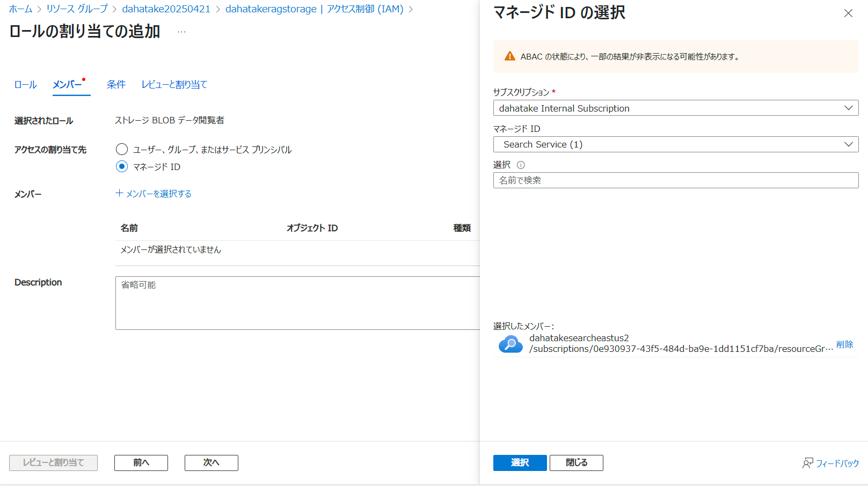Click メンバーを選択する link
Viewport: 868px width, 486px height.
pos(158,194)
